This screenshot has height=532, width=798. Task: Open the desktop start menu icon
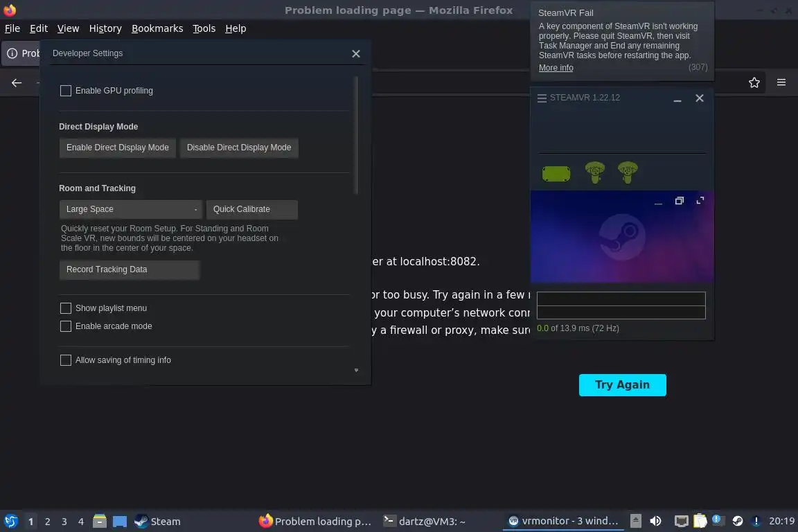pyautogui.click(x=10, y=522)
